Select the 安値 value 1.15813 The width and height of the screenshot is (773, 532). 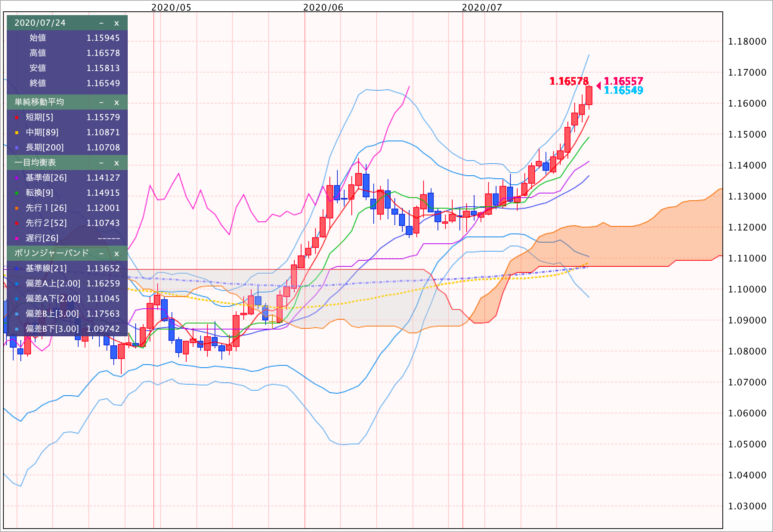tap(103, 68)
